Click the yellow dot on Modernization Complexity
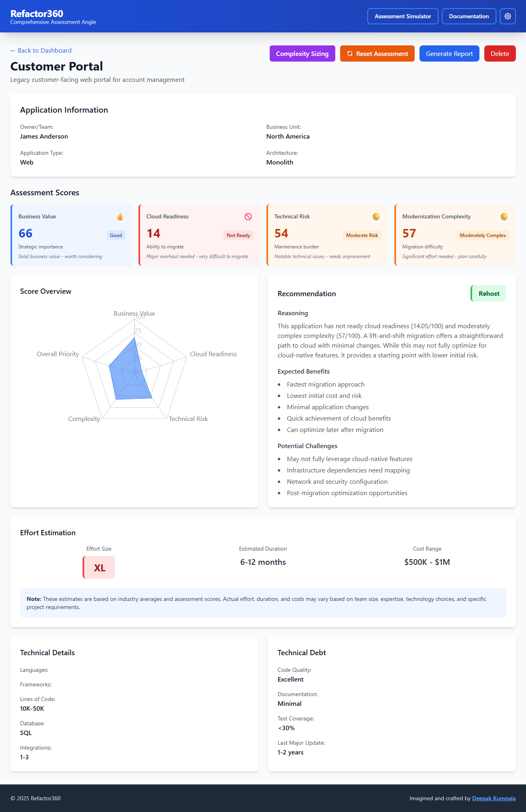This screenshot has height=812, width=526. (504, 217)
